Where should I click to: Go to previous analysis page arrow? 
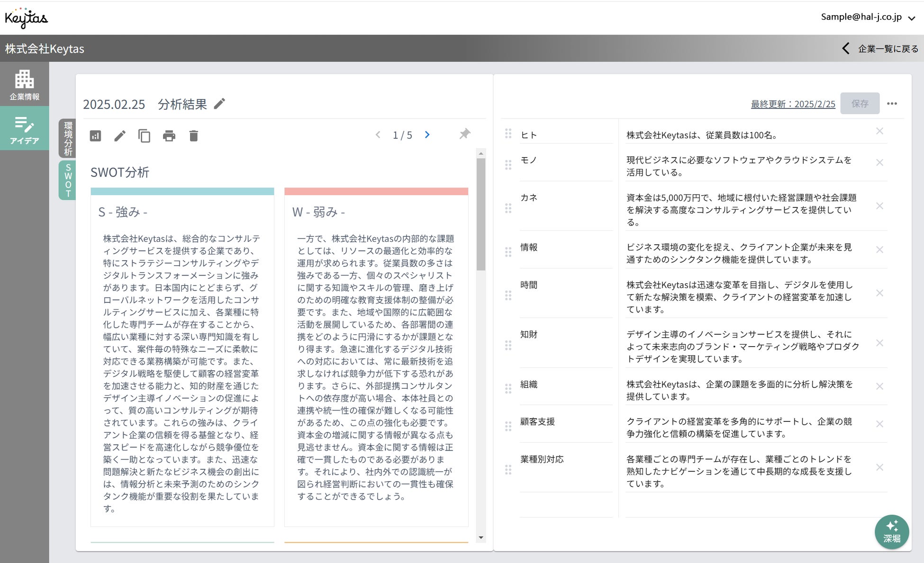(378, 135)
